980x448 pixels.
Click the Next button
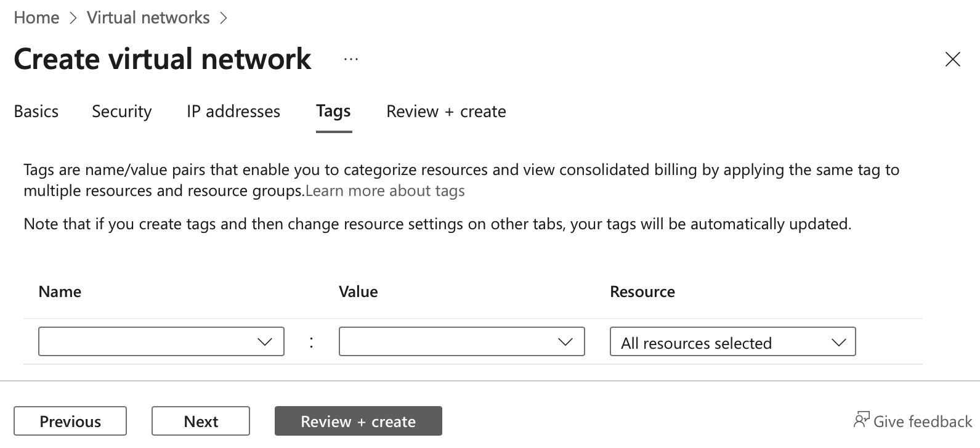pyautogui.click(x=201, y=421)
